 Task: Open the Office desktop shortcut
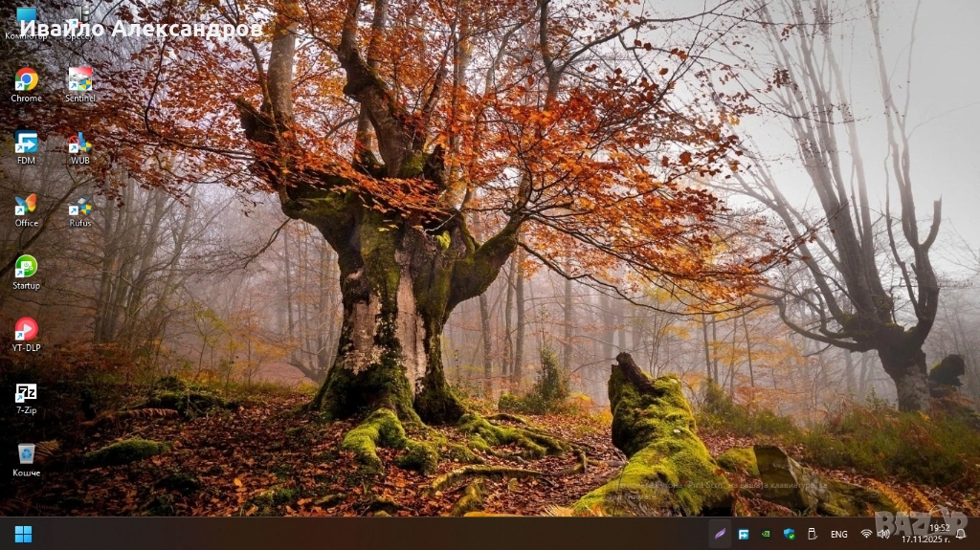pyautogui.click(x=26, y=206)
